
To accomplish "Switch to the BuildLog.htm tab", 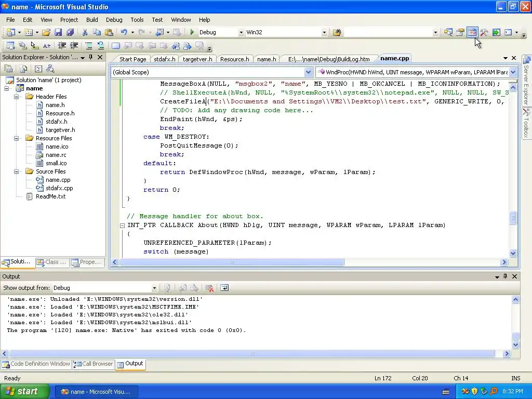I will (x=329, y=59).
